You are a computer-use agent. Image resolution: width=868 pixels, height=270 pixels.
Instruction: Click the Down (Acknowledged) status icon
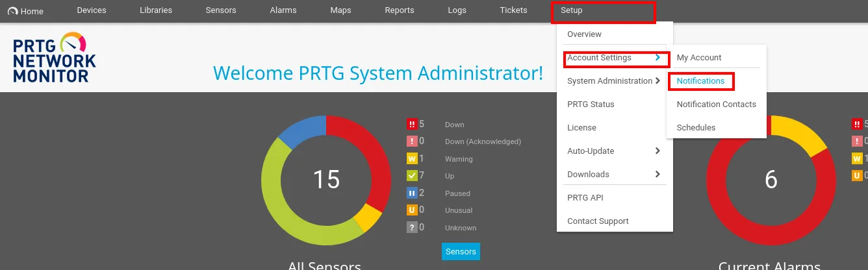(411, 141)
